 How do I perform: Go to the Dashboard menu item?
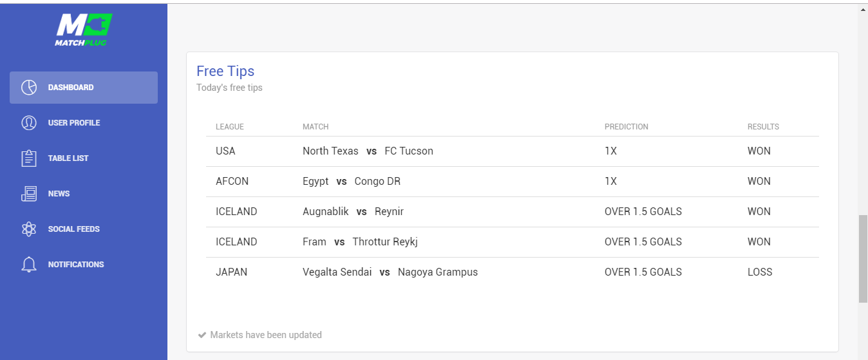tap(84, 88)
